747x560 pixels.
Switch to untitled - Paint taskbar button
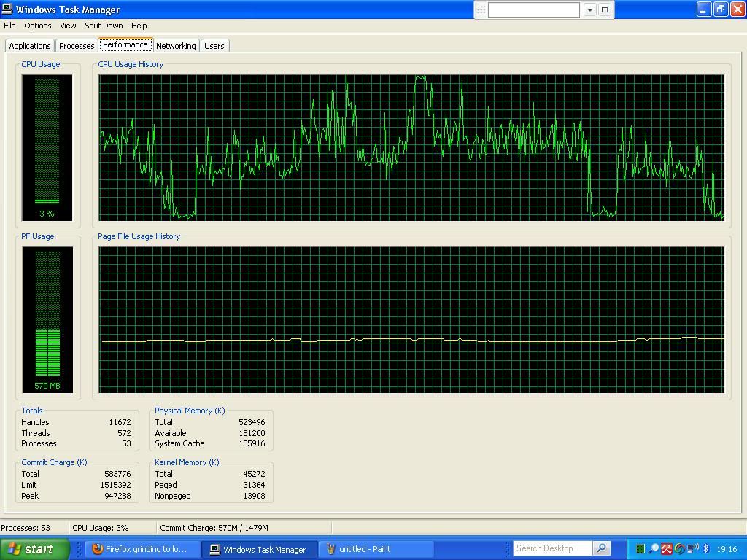pyautogui.click(x=376, y=549)
